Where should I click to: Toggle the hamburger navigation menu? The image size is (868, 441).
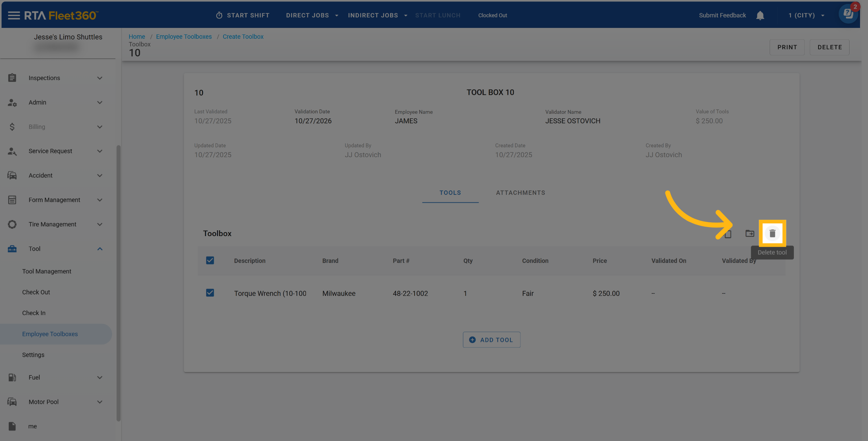[x=14, y=15]
